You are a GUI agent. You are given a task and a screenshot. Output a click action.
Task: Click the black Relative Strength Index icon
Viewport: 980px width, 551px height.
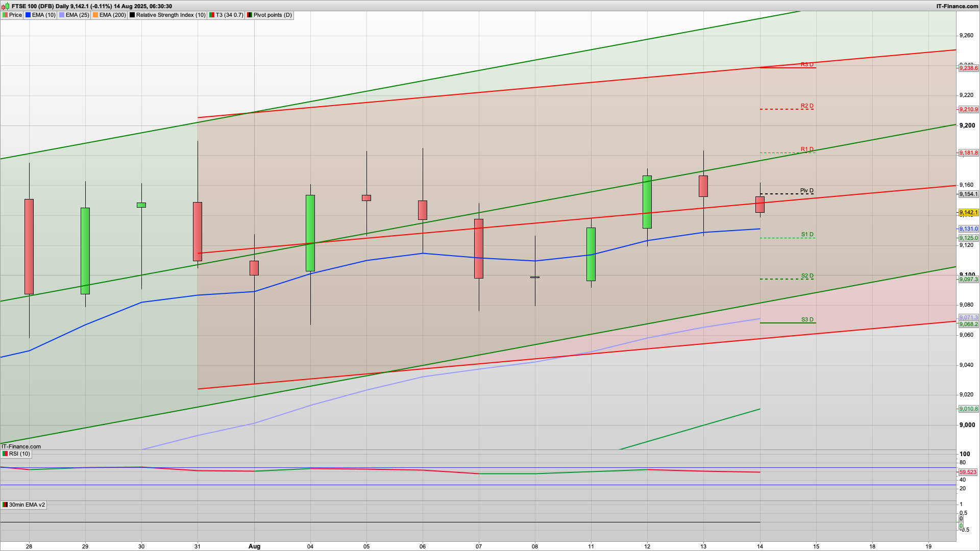coord(132,15)
